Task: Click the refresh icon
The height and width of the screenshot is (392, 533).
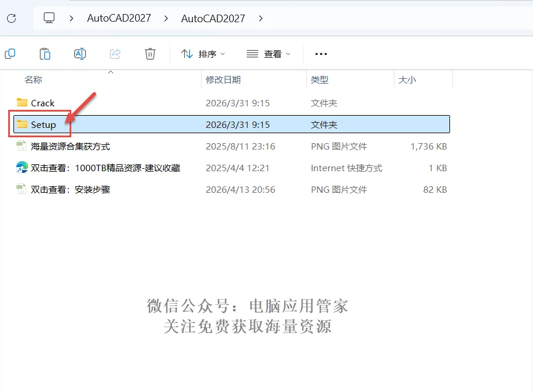Action: click(12, 18)
